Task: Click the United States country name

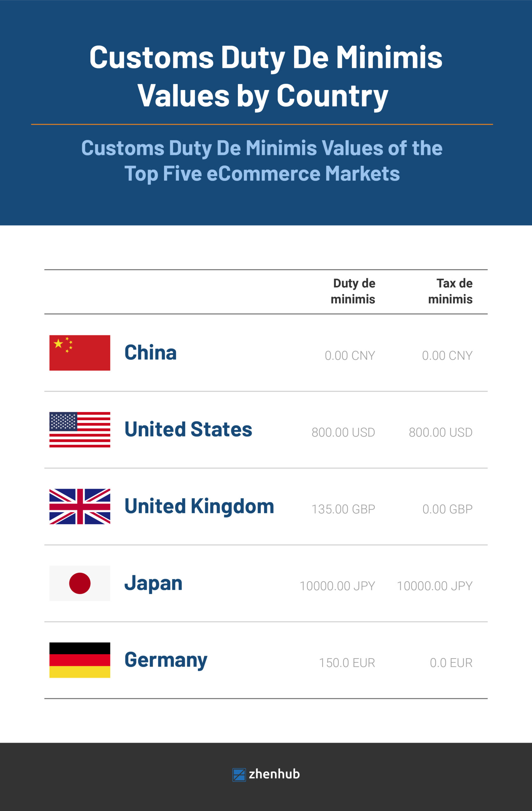Action: (188, 429)
